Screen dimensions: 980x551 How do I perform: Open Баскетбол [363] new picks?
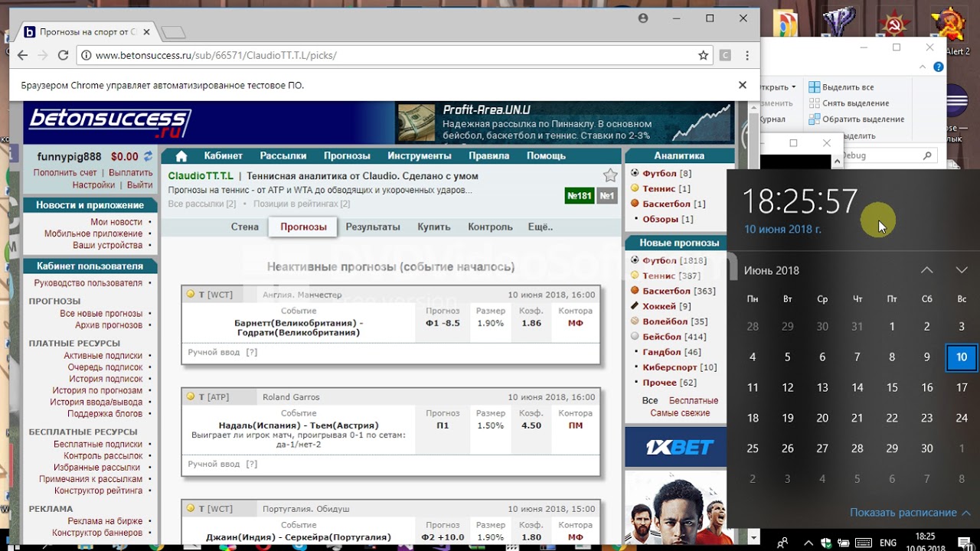(679, 291)
